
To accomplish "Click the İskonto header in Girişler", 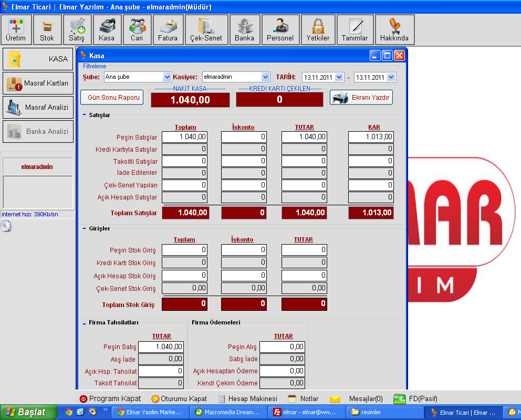I will 242,239.
